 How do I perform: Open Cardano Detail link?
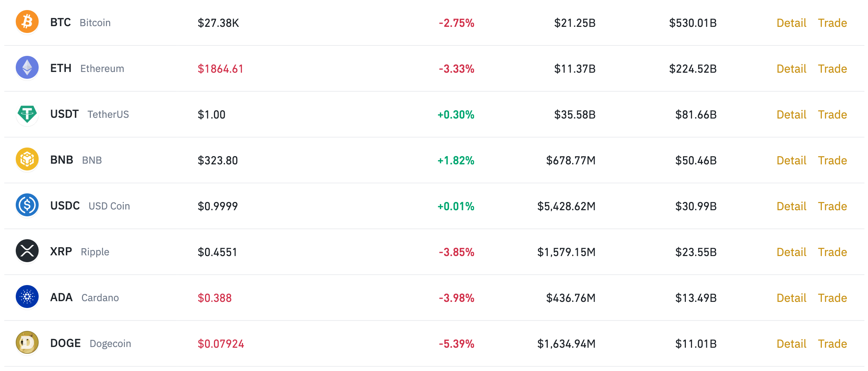tap(791, 298)
